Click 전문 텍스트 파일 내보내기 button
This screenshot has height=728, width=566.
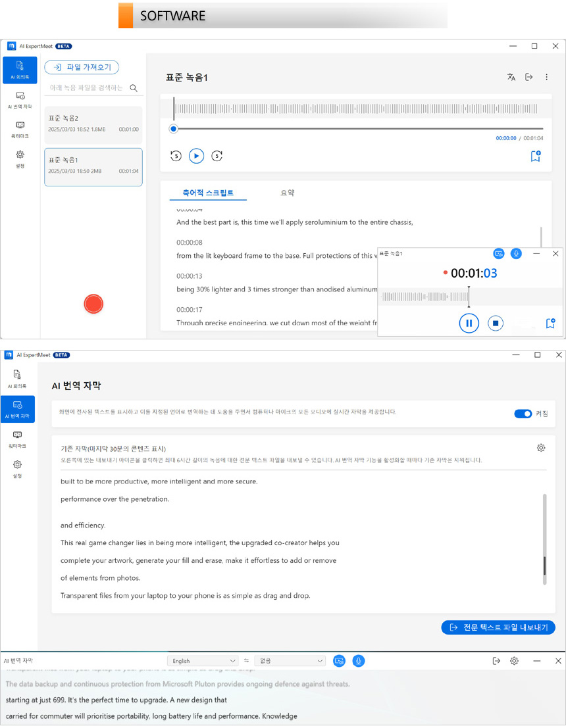[498, 627]
